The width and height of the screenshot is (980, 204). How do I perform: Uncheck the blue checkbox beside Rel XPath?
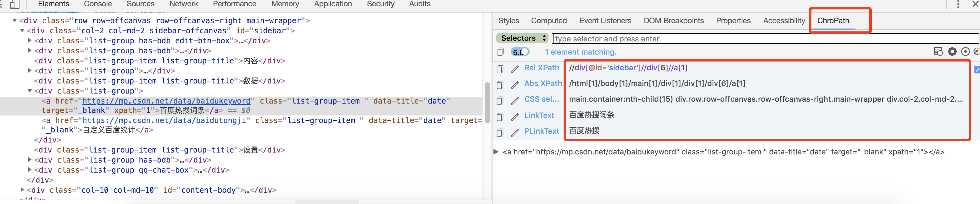(x=976, y=70)
